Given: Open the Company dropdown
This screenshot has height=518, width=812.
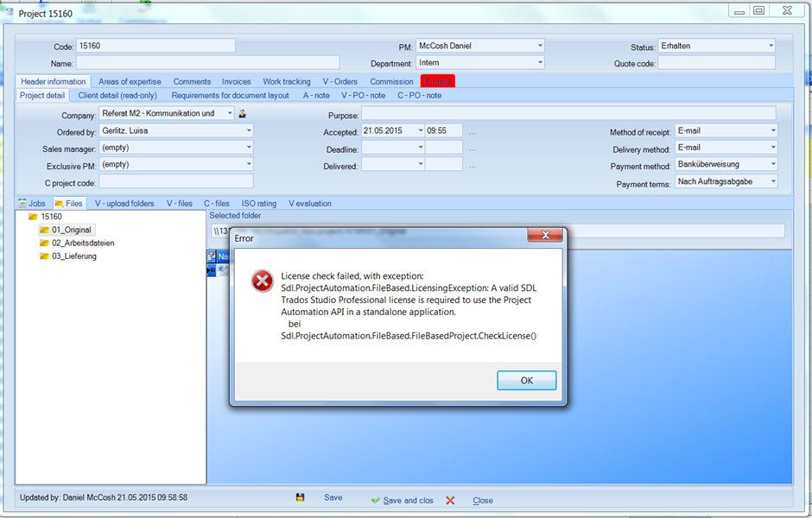Looking at the screenshot, I should 230,113.
